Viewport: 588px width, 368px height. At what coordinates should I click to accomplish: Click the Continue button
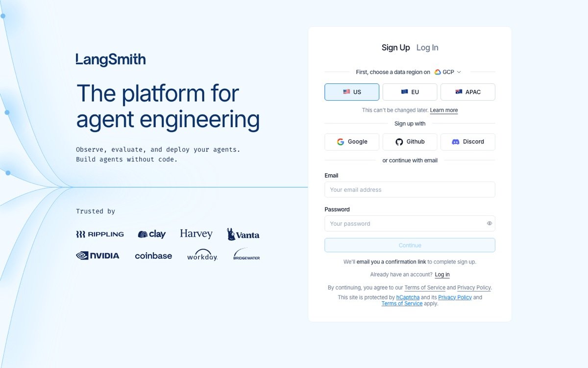pyautogui.click(x=410, y=245)
